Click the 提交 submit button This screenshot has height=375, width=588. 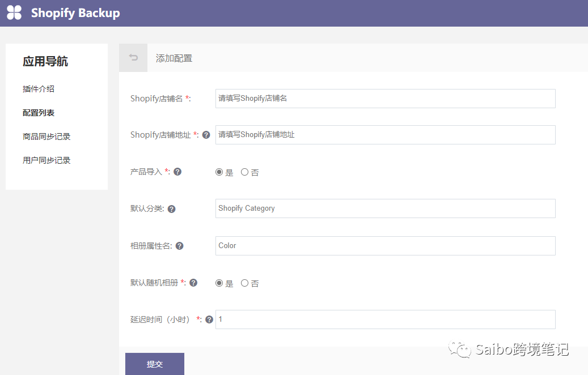[x=154, y=364]
